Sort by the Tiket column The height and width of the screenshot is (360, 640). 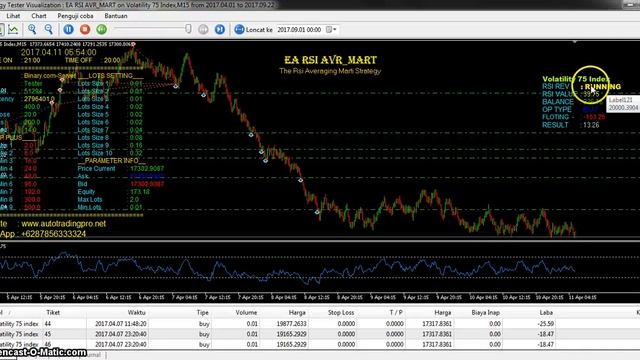click(53, 312)
